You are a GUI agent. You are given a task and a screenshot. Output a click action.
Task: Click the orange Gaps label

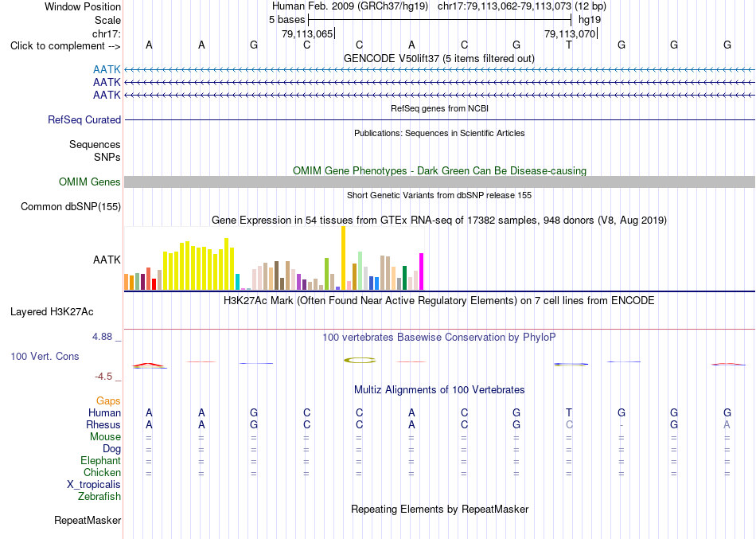click(x=108, y=401)
